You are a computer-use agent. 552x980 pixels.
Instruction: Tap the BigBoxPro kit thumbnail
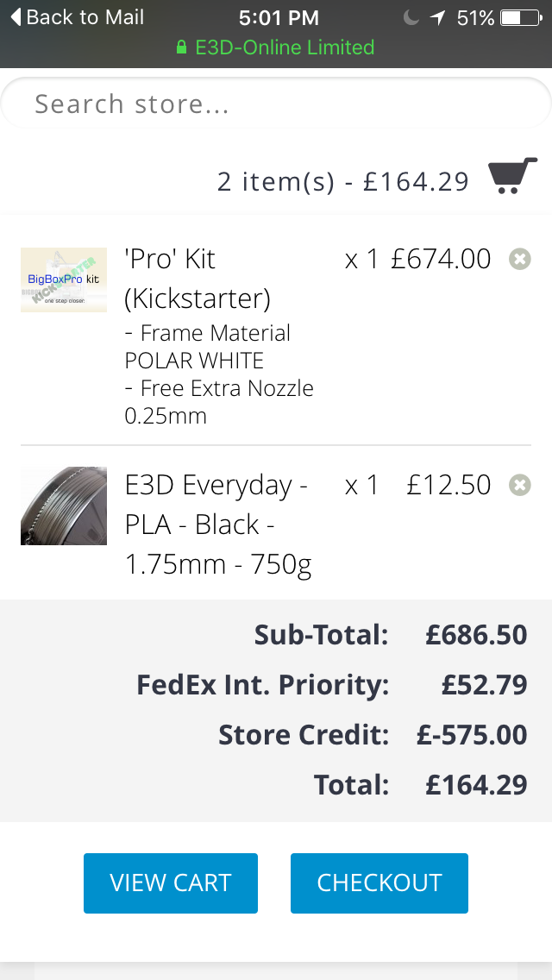tap(64, 280)
